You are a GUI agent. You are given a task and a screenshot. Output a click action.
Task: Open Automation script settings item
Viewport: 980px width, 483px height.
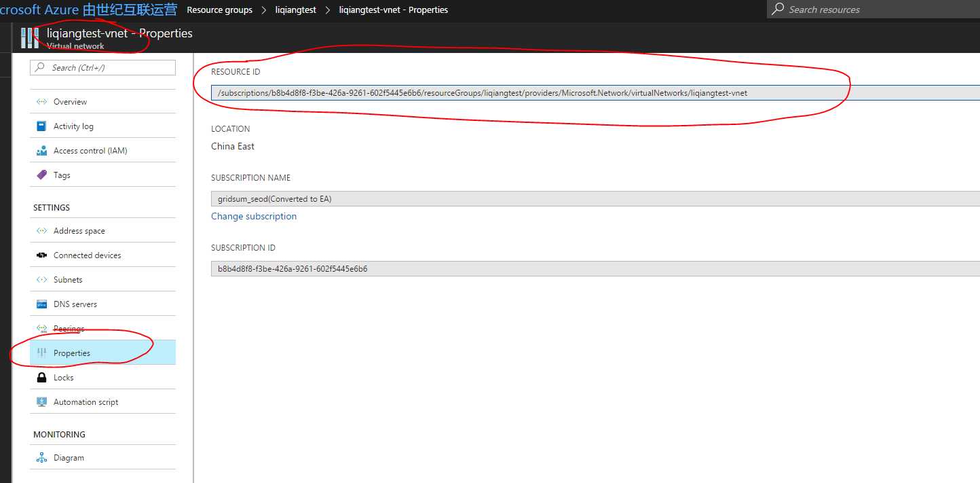coord(102,401)
